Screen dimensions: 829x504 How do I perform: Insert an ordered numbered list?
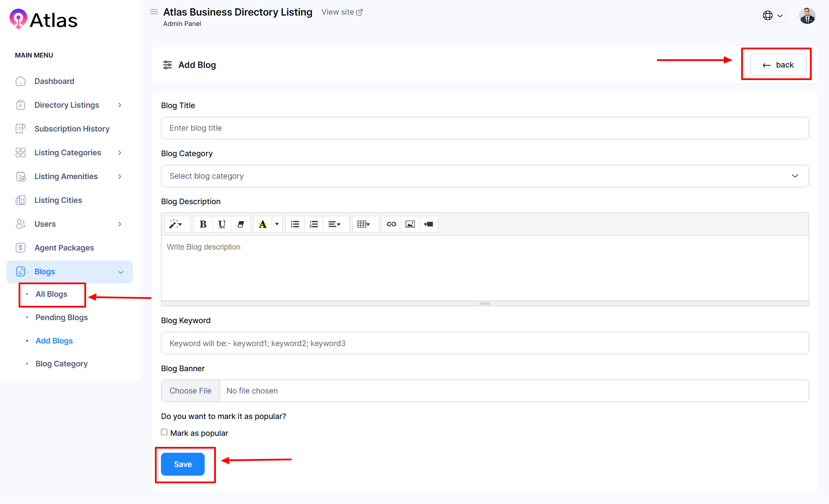pos(314,224)
